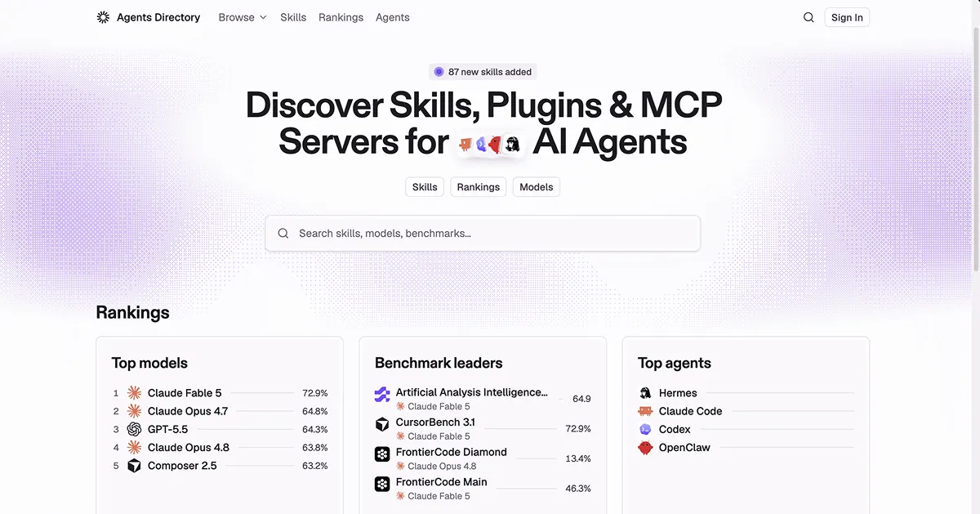Click the 63.2% score for Composer 2.5
The image size is (980, 514).
(x=315, y=466)
